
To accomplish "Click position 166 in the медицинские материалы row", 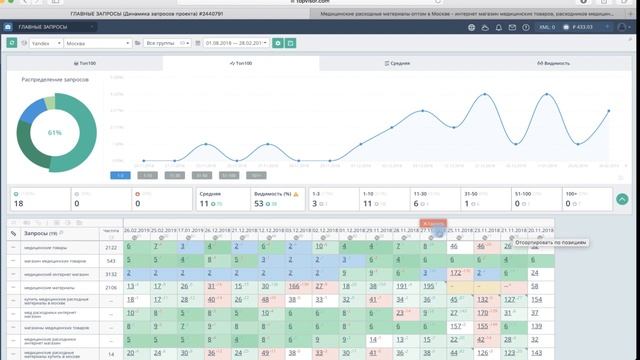I will (294, 286).
